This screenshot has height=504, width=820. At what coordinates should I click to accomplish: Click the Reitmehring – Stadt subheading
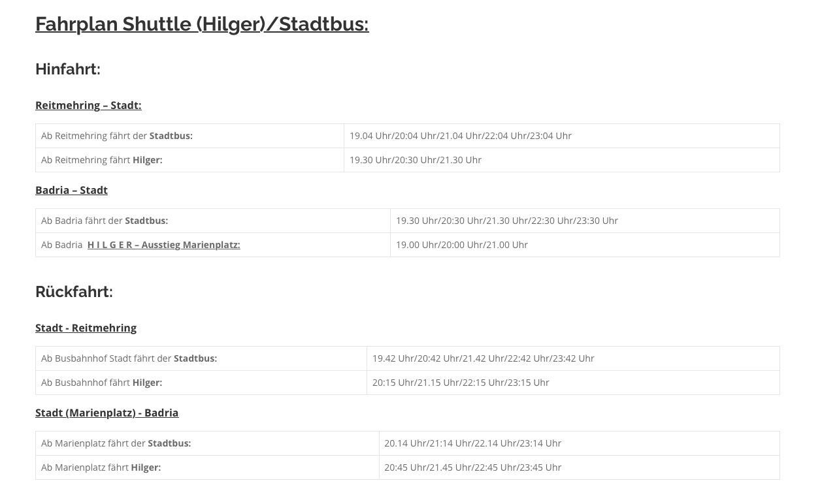tap(88, 105)
